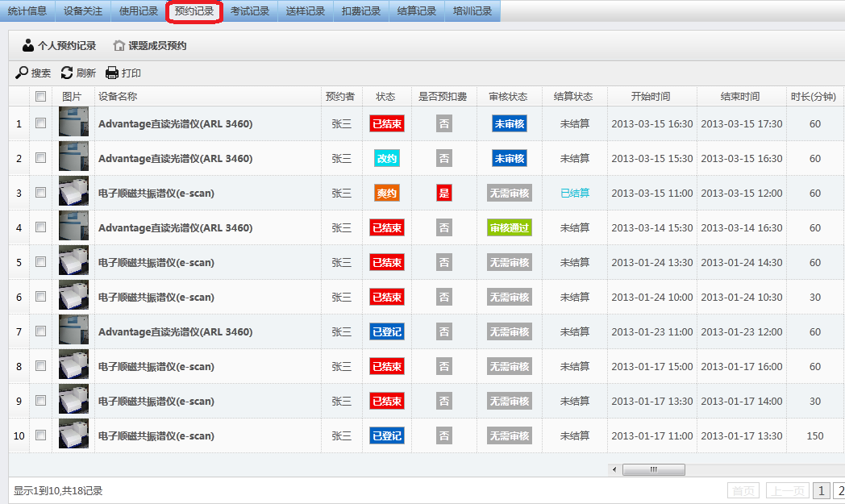Go to page 2 of the records
Image resolution: width=845 pixels, height=504 pixels.
tap(839, 490)
